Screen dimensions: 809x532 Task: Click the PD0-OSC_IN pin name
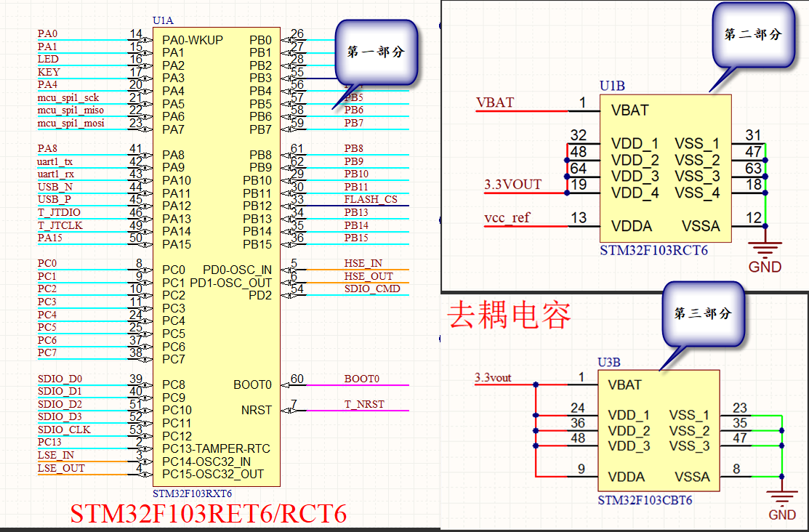(238, 270)
